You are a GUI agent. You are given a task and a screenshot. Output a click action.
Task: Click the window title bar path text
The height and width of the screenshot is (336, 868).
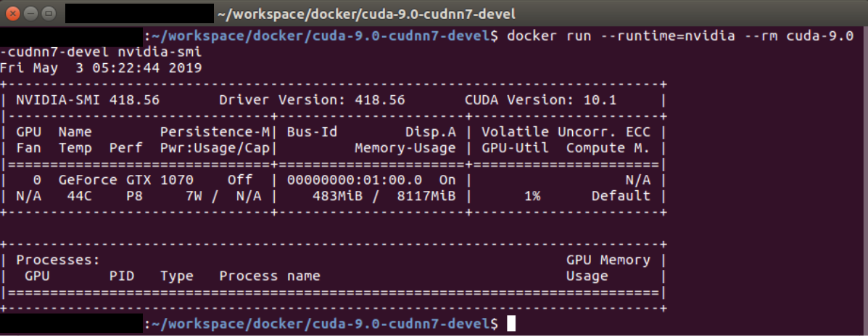tap(365, 14)
